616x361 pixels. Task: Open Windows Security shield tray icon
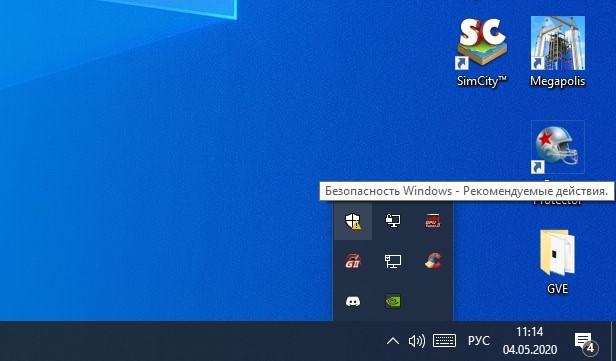click(353, 221)
